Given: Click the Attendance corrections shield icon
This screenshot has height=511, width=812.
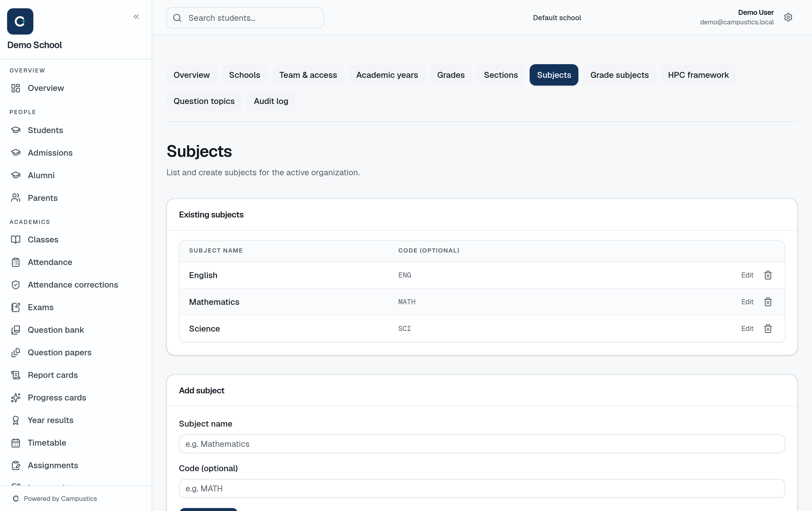Looking at the screenshot, I should point(15,285).
